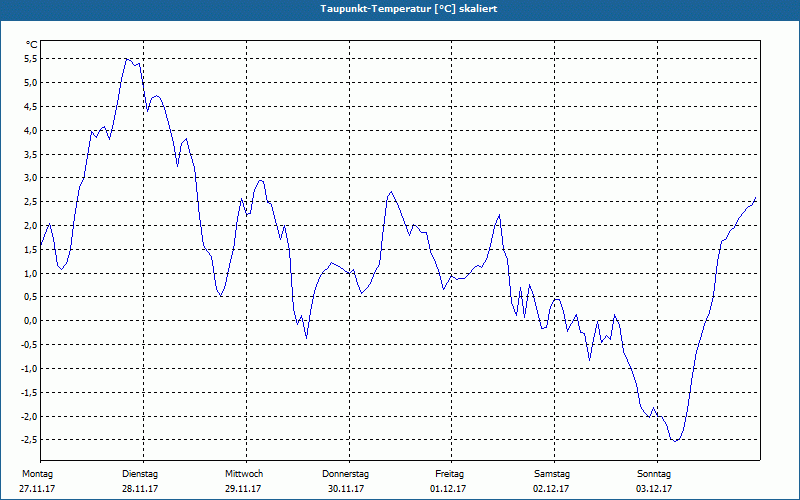
Task: Click the date 27.11.17
Action: 37,489
